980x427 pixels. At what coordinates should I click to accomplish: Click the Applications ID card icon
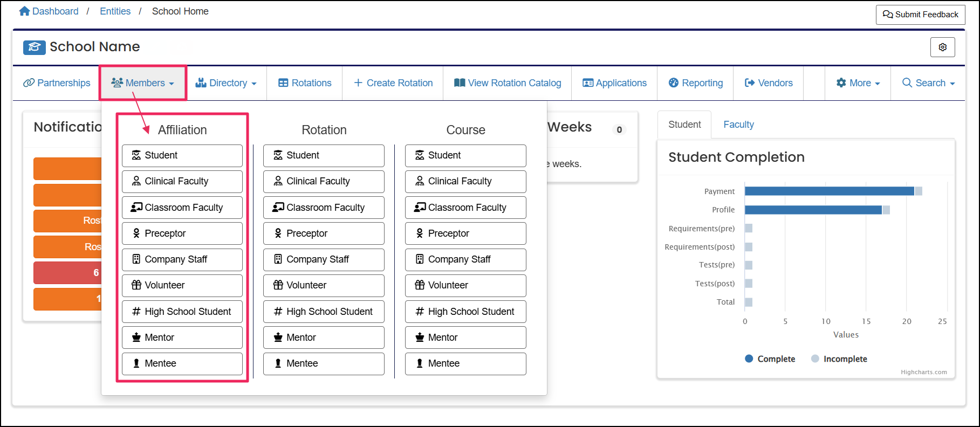pos(588,83)
